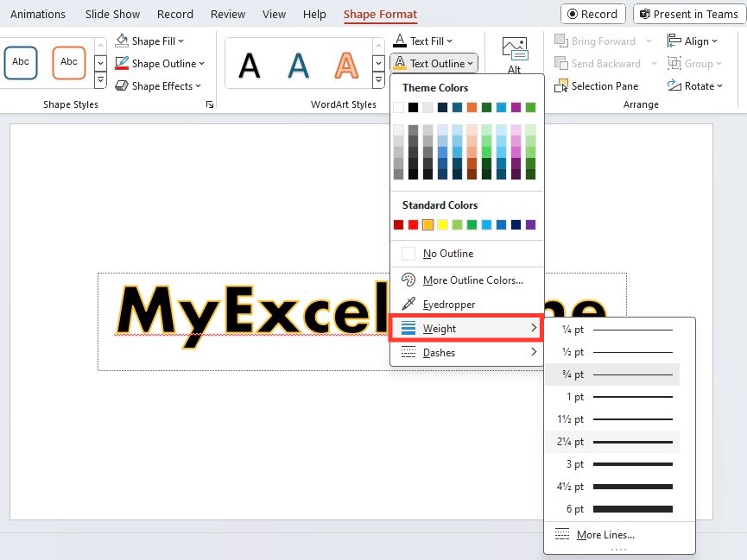
Task: Switch to the Slide Show tab
Action: (x=112, y=15)
